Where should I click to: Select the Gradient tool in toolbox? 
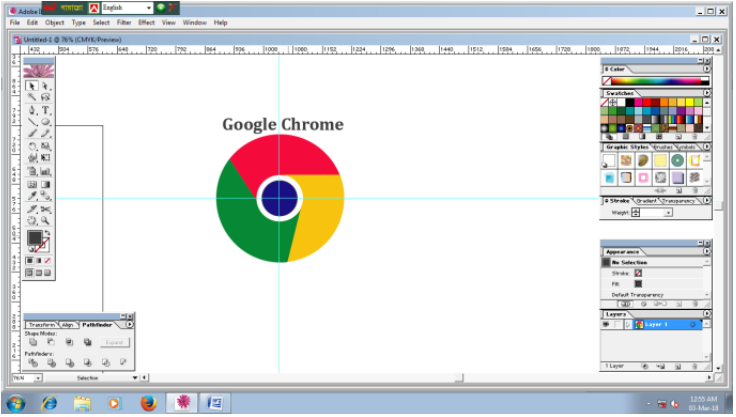45,185
